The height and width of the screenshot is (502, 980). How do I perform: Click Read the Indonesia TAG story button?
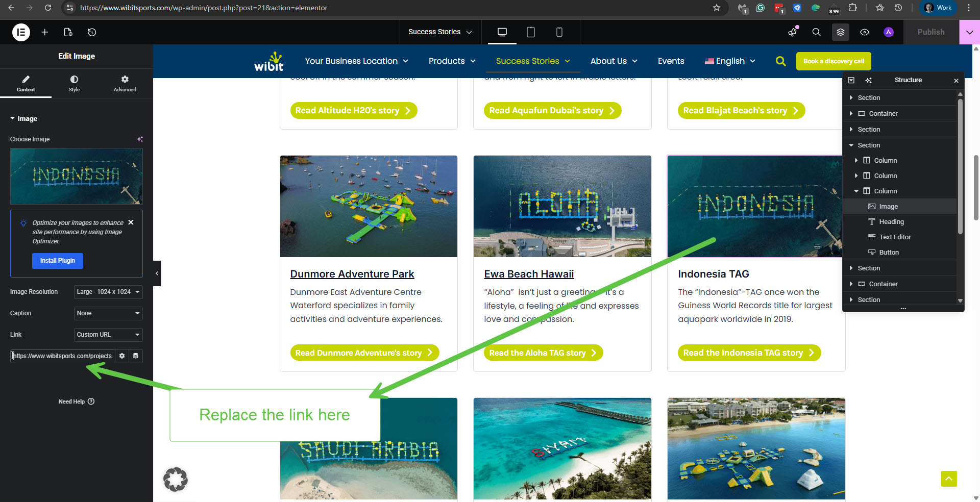749,353
